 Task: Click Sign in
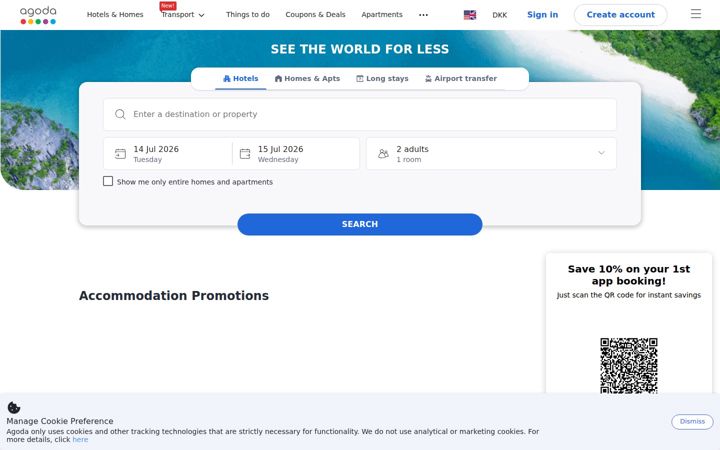coord(543,15)
